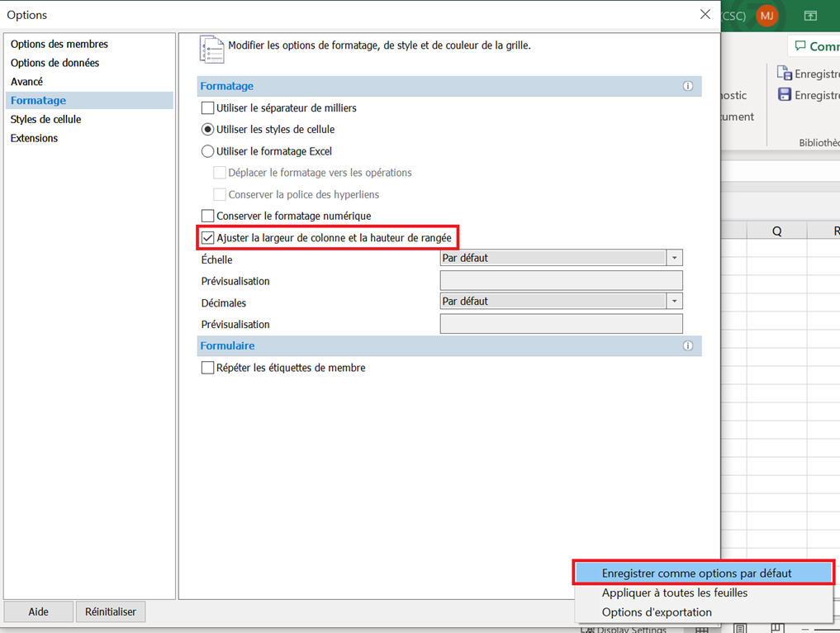Click the info icon in Formulaire header
Screen dimensions: 840x633
click(687, 345)
